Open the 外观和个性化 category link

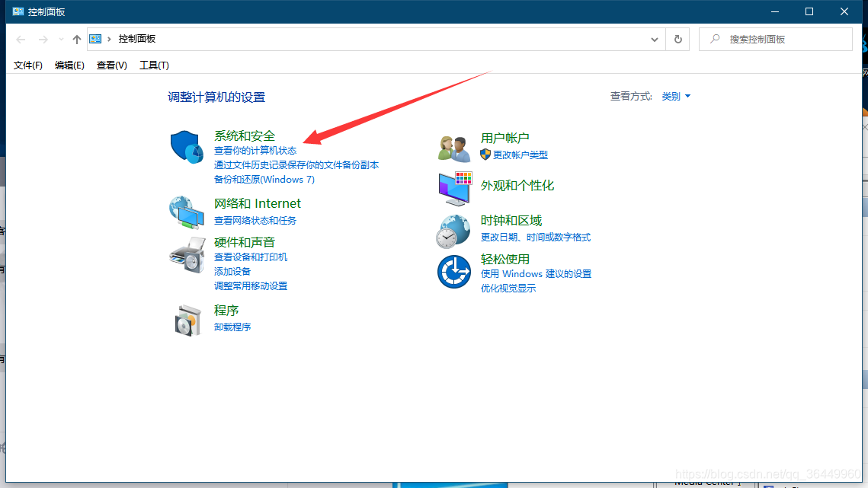517,185
